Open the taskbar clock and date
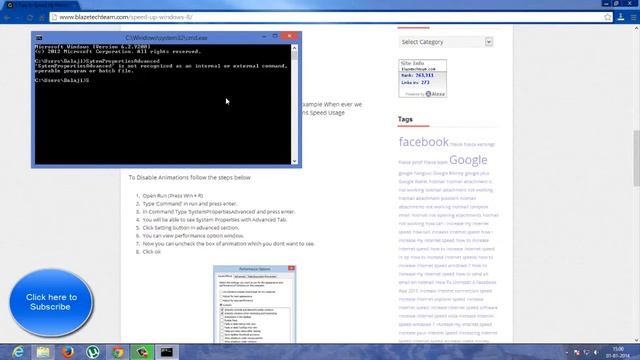The width and height of the screenshot is (640, 360). pyautogui.click(x=618, y=352)
